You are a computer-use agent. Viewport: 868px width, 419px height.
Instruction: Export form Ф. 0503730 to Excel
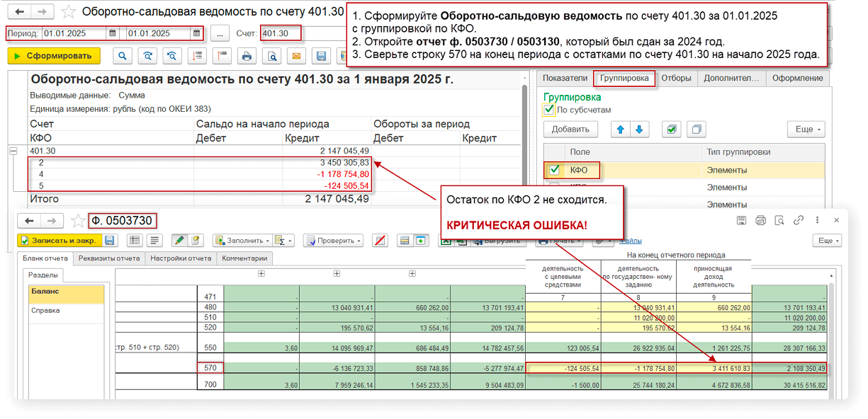[447, 242]
